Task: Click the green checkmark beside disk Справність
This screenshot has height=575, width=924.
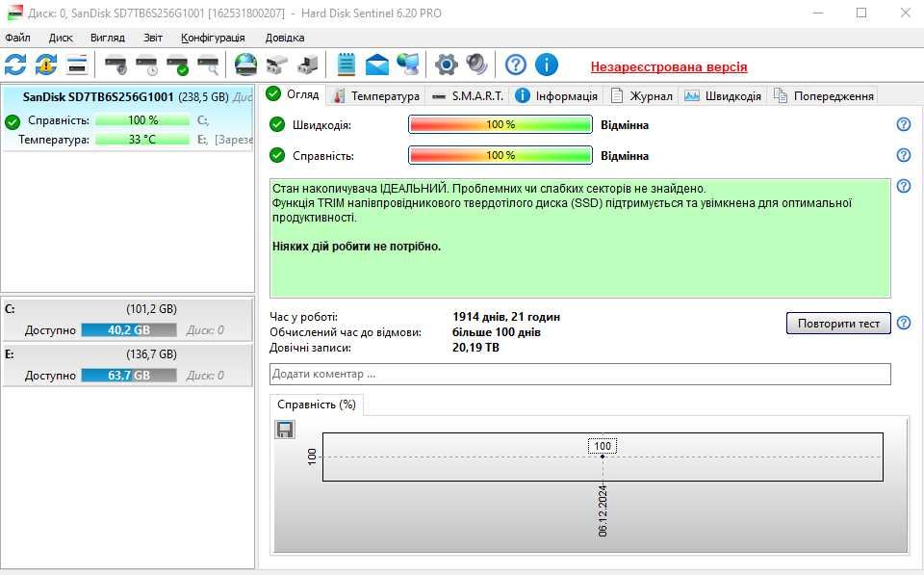Action: pyautogui.click(x=13, y=122)
